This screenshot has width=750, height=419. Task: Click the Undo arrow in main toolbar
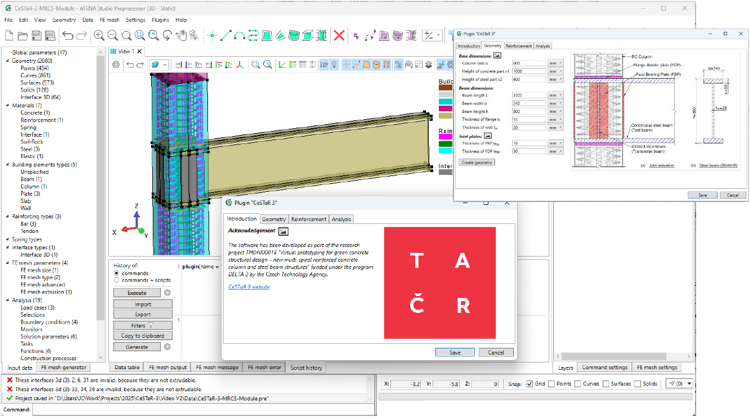pyautogui.click(x=66, y=36)
